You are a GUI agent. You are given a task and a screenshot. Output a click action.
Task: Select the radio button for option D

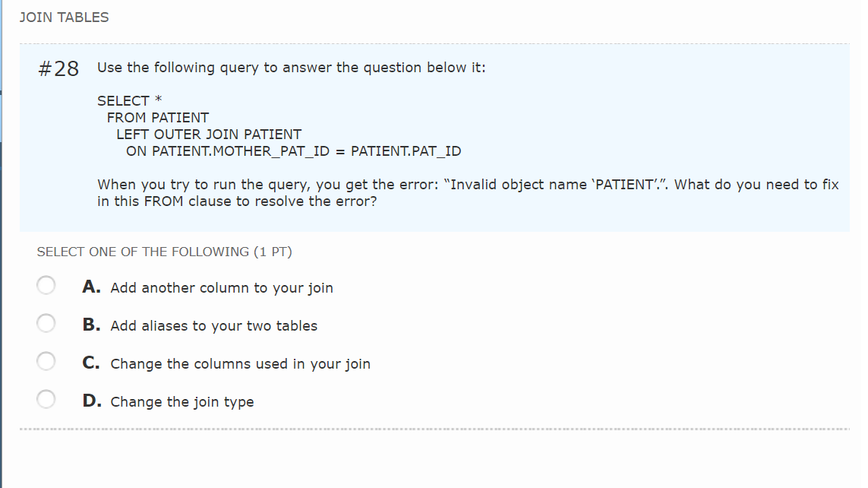pos(46,398)
